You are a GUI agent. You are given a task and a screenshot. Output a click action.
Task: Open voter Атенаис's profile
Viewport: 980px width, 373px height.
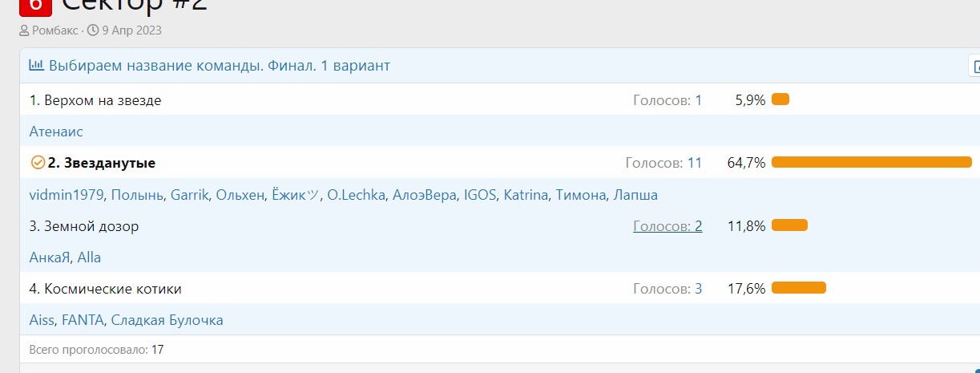(56, 132)
